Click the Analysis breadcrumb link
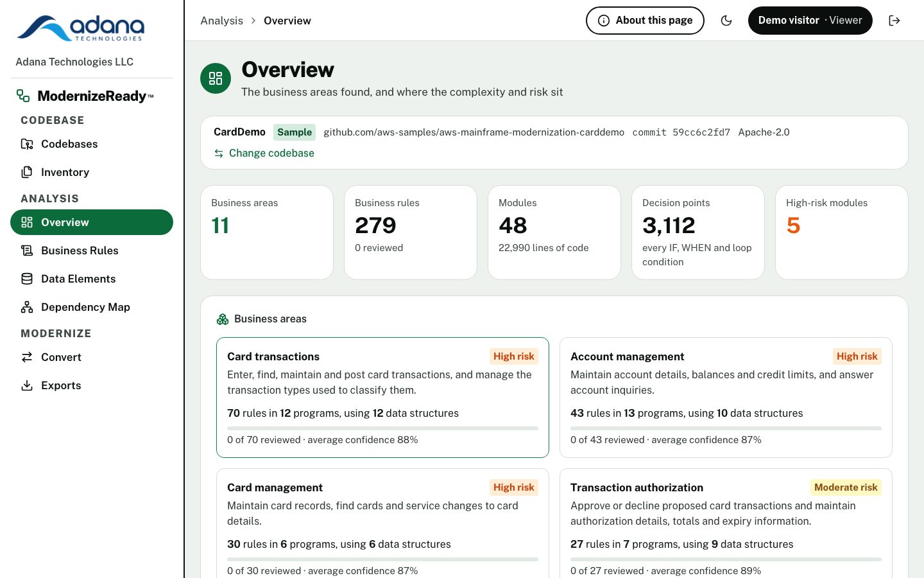The height and width of the screenshot is (578, 924). pyautogui.click(x=222, y=21)
